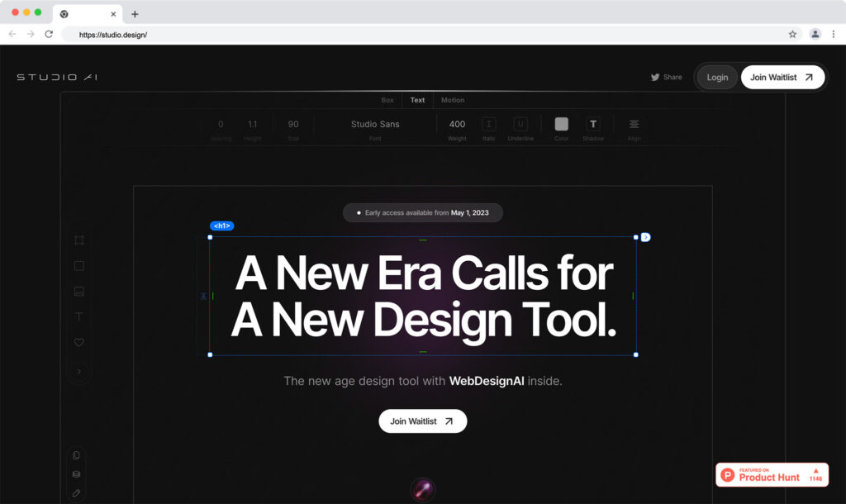Switch to the Motion tab

453,100
